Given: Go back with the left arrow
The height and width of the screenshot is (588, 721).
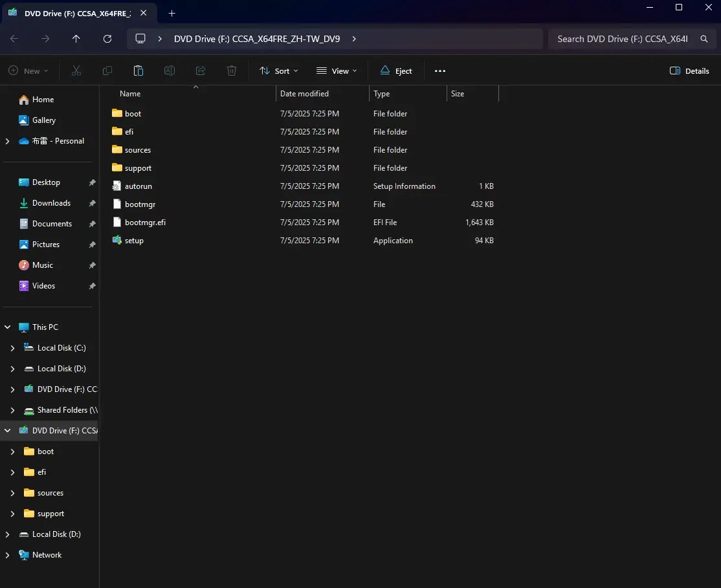Looking at the screenshot, I should [14, 39].
